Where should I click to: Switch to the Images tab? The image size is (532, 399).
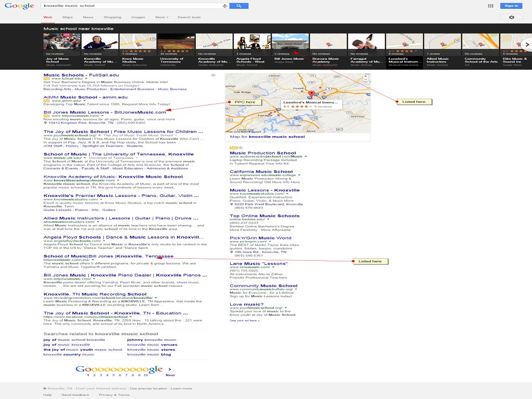click(138, 17)
